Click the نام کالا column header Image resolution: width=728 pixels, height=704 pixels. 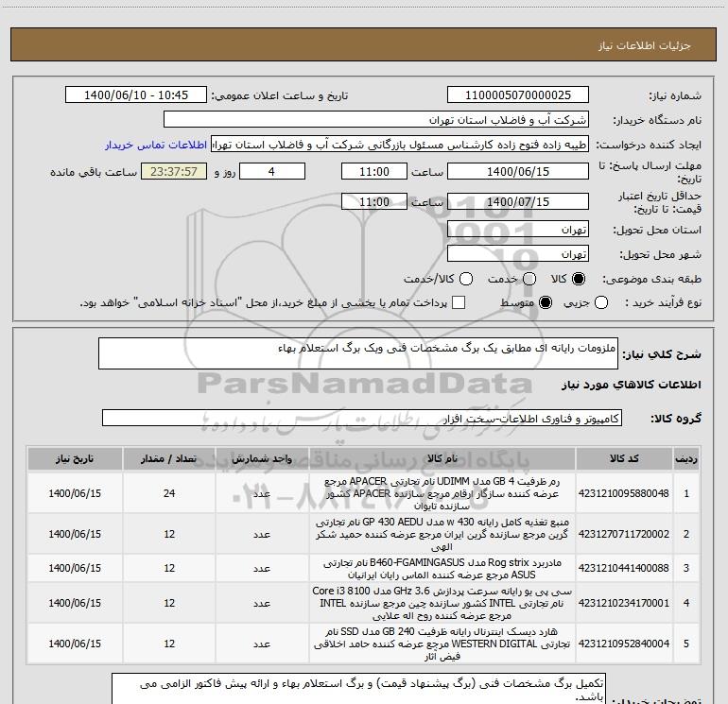pyautogui.click(x=442, y=459)
